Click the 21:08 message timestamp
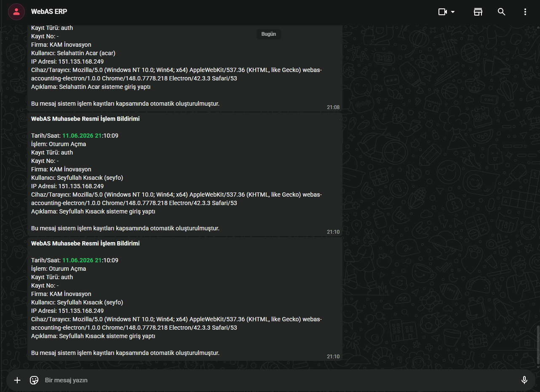The image size is (540, 392). (x=333, y=107)
